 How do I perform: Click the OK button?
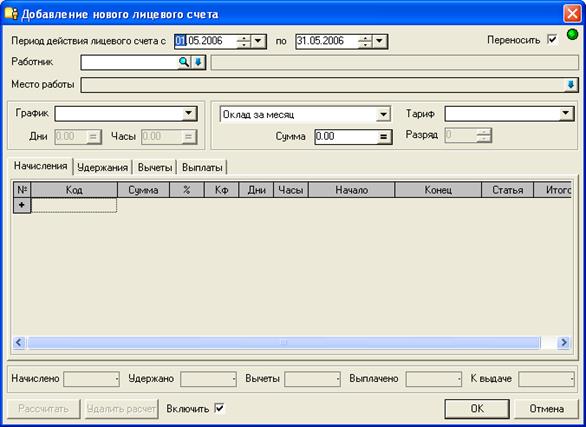(477, 409)
